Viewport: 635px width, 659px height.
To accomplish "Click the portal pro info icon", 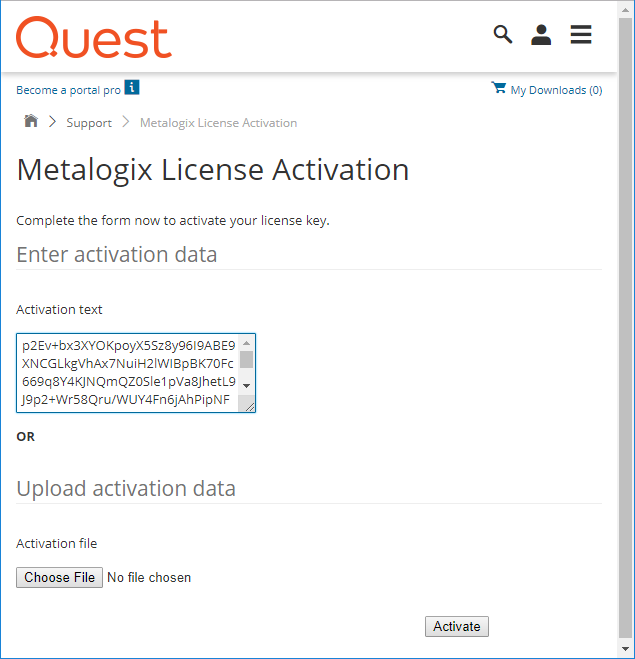I will click(132, 88).
